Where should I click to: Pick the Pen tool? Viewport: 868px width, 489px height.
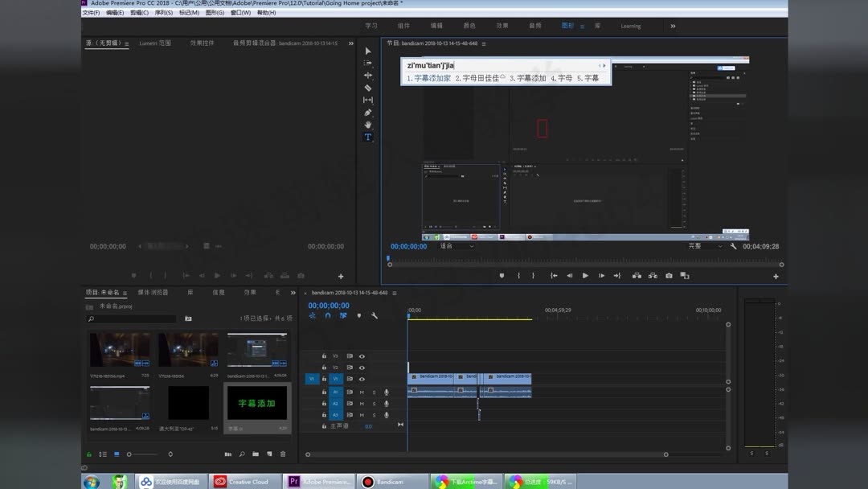coord(368,113)
